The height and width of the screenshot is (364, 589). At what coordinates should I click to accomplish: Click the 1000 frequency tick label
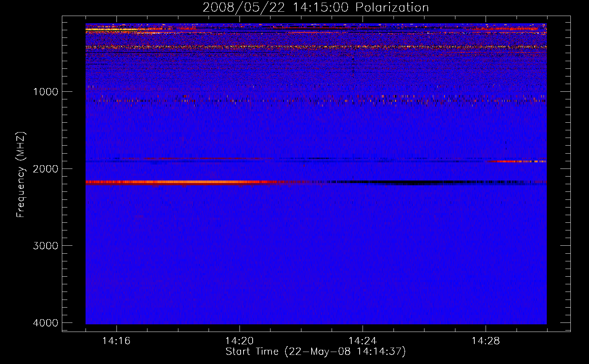[x=46, y=91]
